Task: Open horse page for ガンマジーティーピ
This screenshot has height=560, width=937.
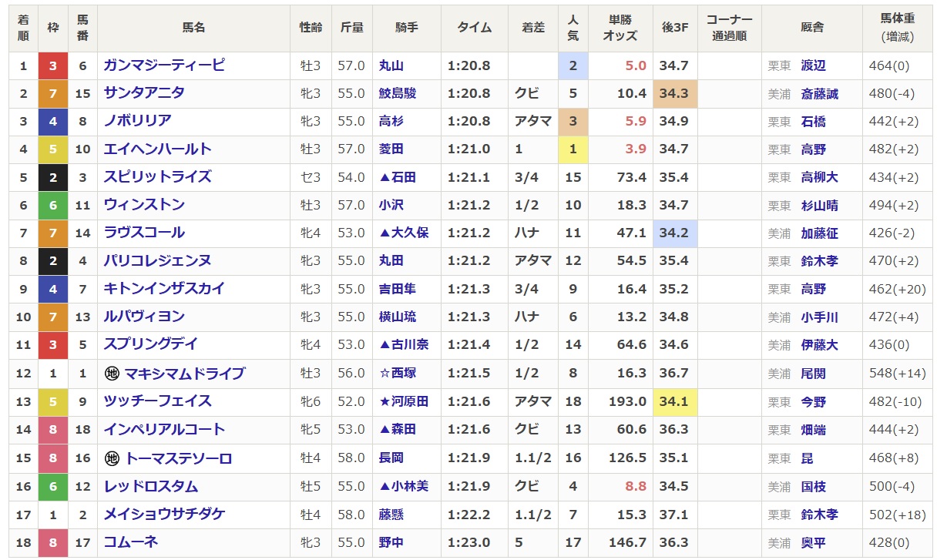Action: 164,65
